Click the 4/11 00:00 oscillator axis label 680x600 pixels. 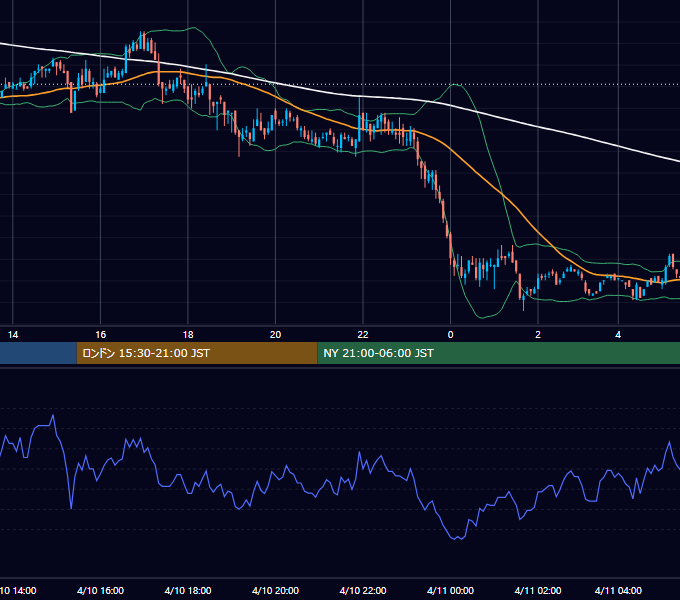[x=451, y=590]
